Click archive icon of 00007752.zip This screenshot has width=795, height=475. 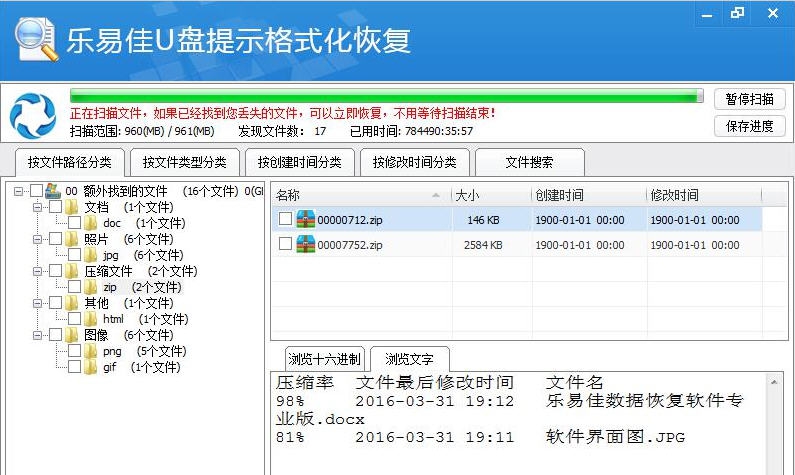(x=306, y=244)
